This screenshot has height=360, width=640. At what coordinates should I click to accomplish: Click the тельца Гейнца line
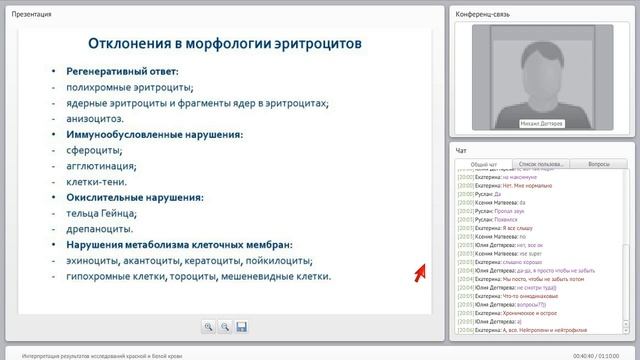[101, 213]
